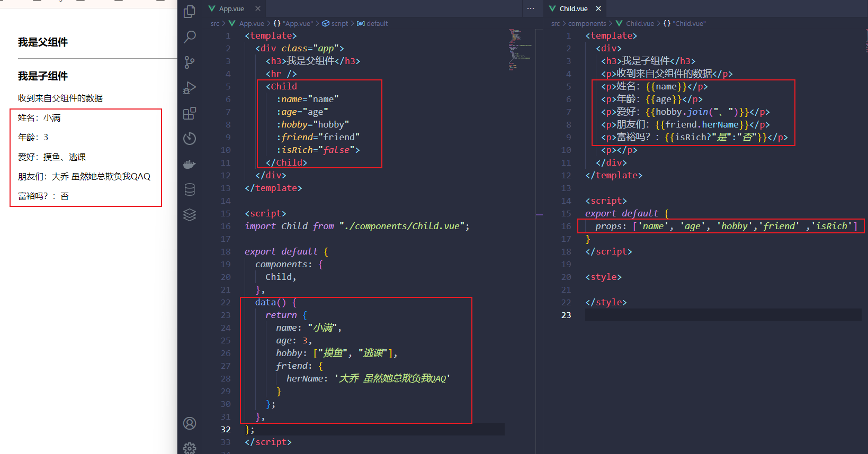Image resolution: width=868 pixels, height=454 pixels.
Task: Open the More Actions ellipsis of left editor group
Action: pos(531,8)
